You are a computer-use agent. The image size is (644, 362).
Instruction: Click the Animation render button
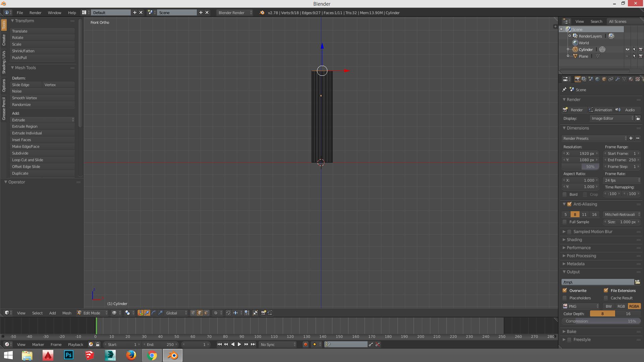(x=600, y=110)
